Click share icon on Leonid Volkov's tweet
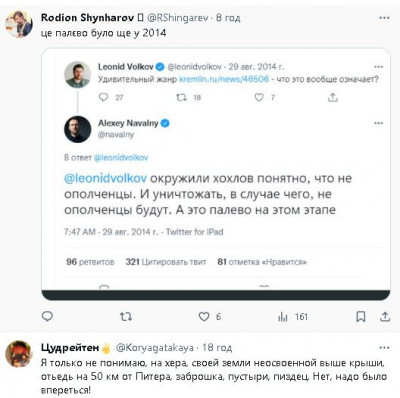400x398 pixels. pyautogui.click(x=333, y=97)
